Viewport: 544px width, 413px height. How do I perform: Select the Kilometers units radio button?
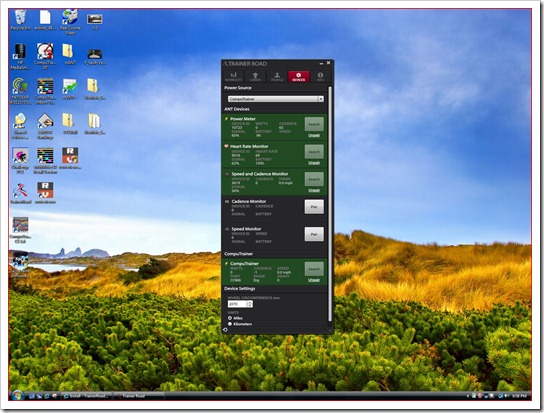[x=230, y=324]
